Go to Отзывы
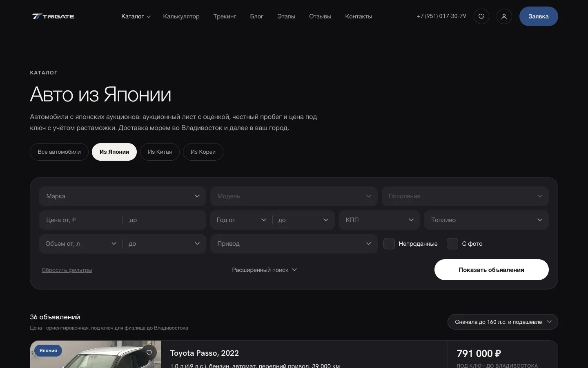This screenshot has width=588, height=368. (x=320, y=16)
